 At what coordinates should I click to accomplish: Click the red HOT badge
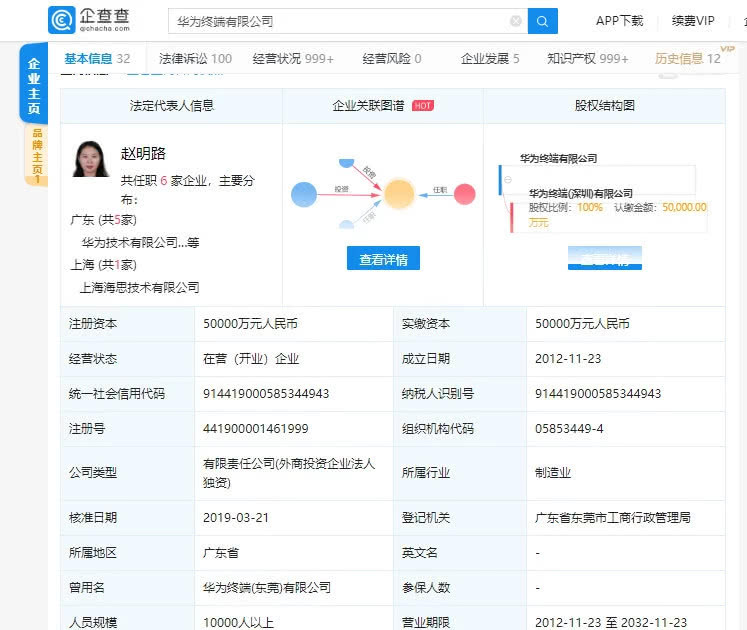coord(423,106)
